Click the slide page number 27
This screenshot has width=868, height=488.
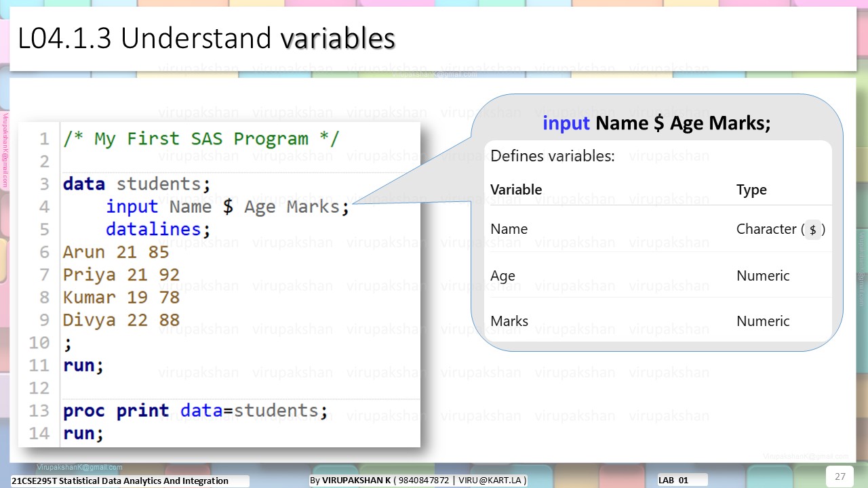tap(840, 476)
